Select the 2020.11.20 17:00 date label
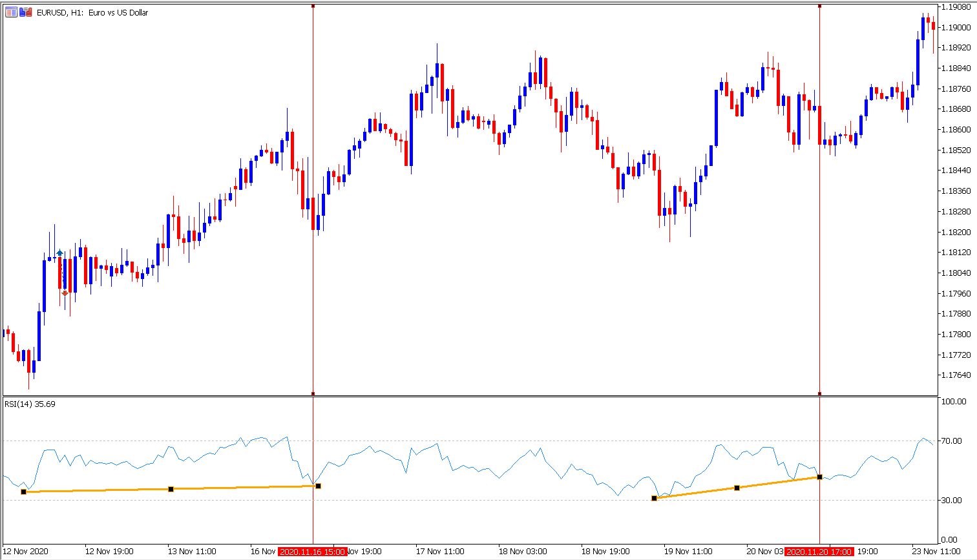 [819, 552]
